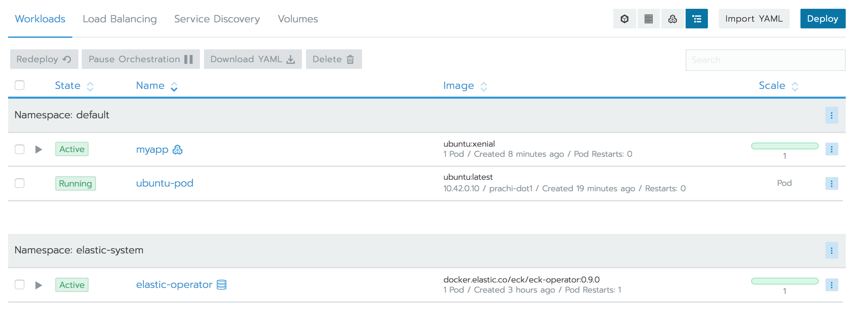The image size is (868, 323).
Task: Select the active list view icon
Action: 696,19
